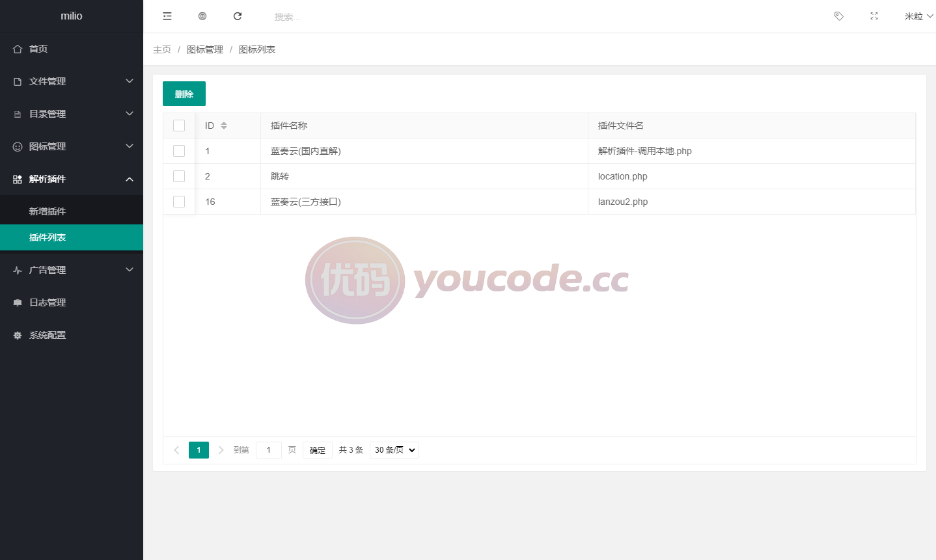Open 系统配置 in the sidebar
This screenshot has height=560, width=936.
pos(72,335)
